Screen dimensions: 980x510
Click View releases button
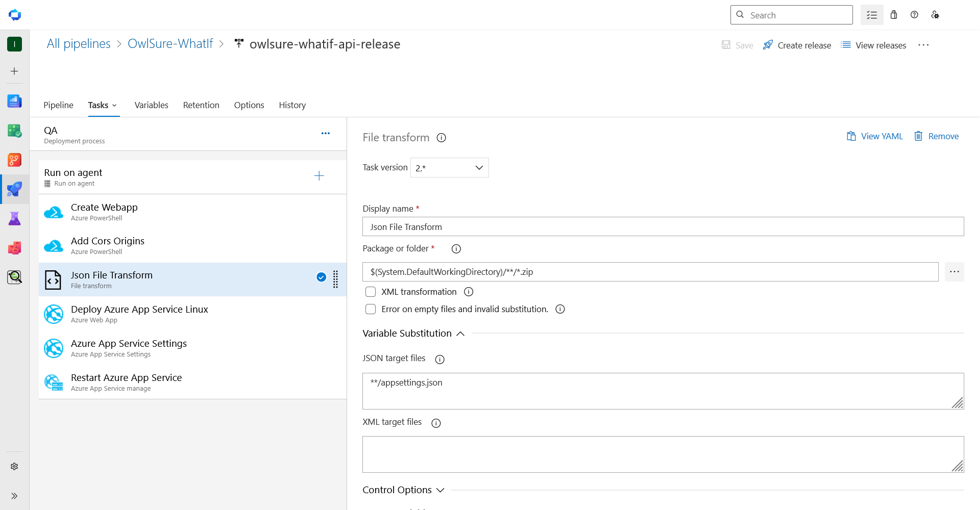coord(873,45)
